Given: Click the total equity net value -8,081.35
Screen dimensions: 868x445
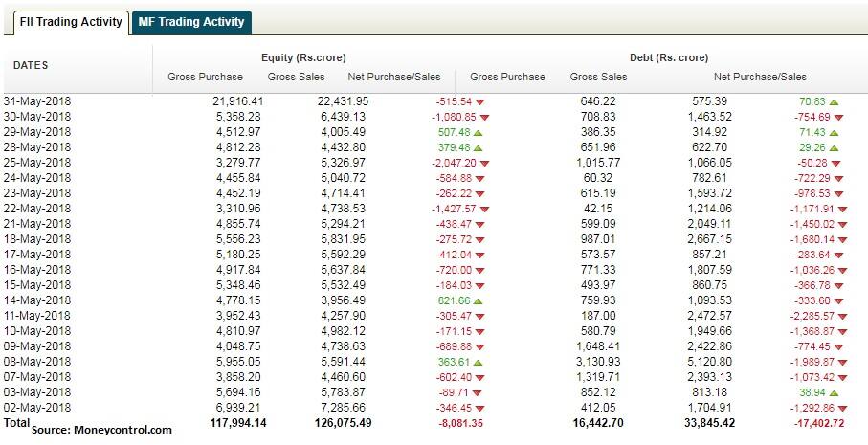Looking at the screenshot, I should point(456,423).
